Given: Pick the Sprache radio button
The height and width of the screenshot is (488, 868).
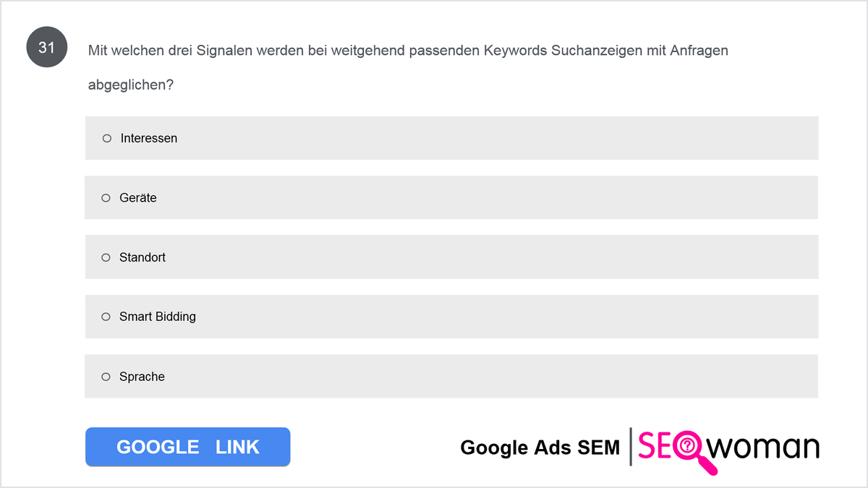Looking at the screenshot, I should pyautogui.click(x=106, y=377).
